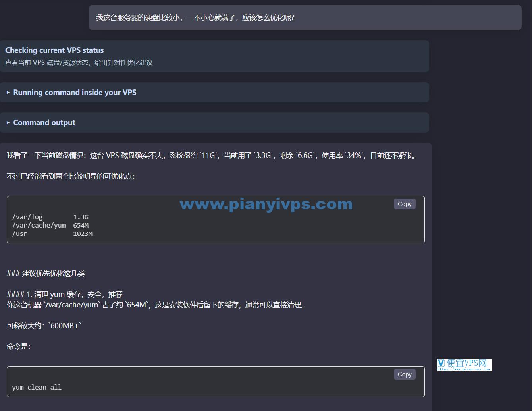Click the heading 建议优先优化这几类
The height and width of the screenshot is (411, 532).
point(46,274)
